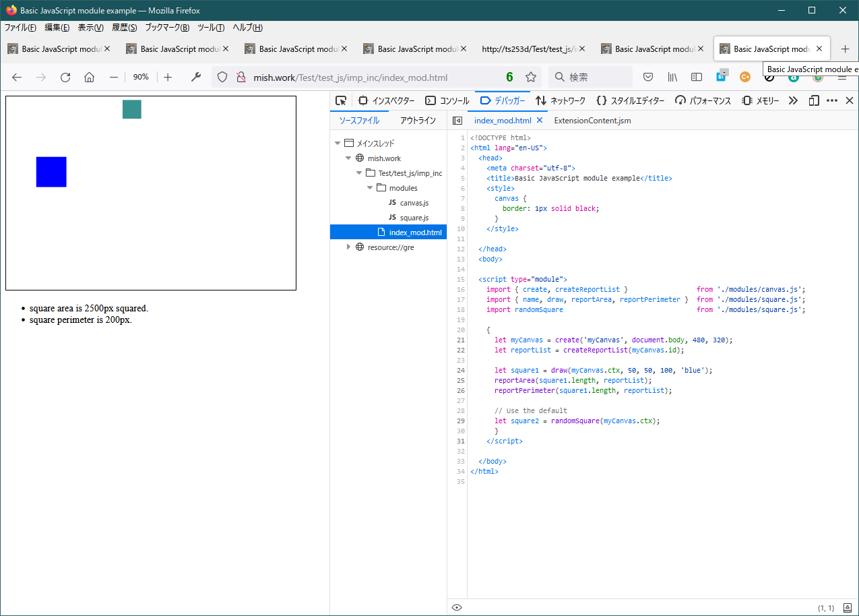Open ファイル(F) menu

20,28
